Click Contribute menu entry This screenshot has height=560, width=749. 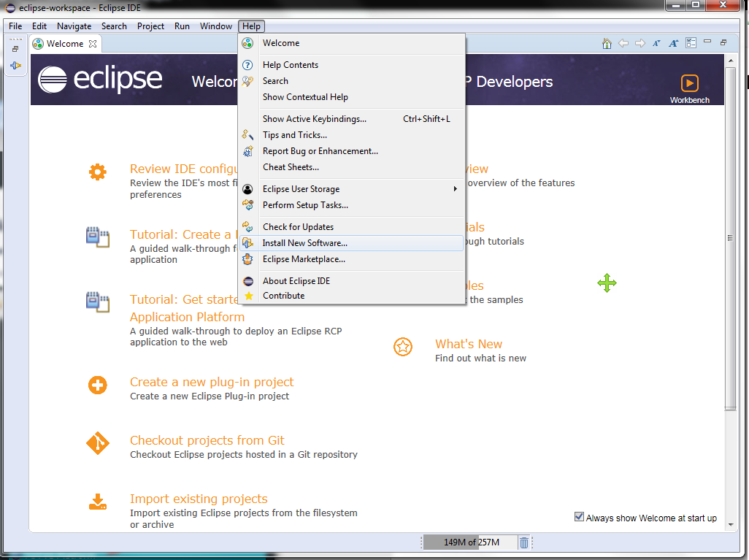[352, 295]
